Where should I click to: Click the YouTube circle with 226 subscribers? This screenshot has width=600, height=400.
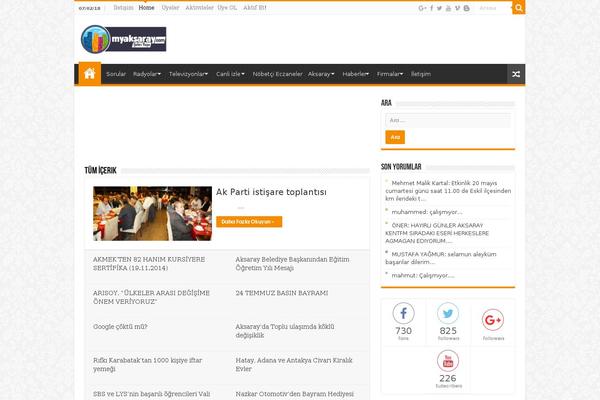point(448,361)
